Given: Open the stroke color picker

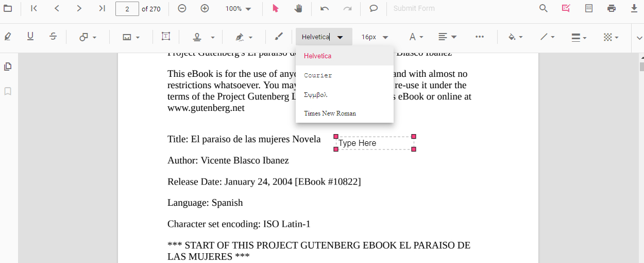Looking at the screenshot, I should click(x=547, y=37).
